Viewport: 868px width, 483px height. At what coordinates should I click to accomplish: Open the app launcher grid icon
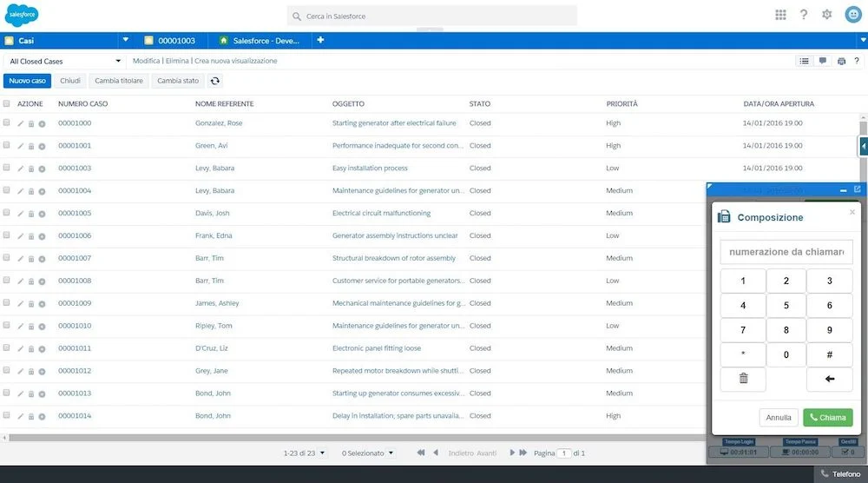[780, 15]
